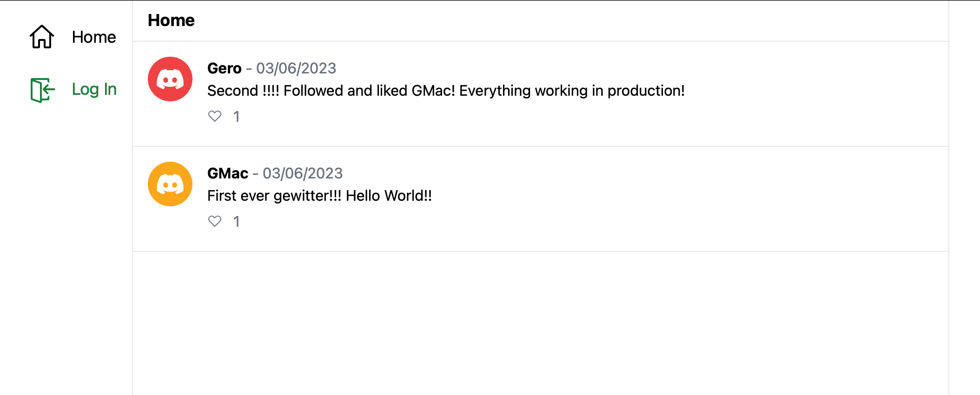The image size is (980, 395).
Task: Open the GMac username link
Action: tap(228, 173)
